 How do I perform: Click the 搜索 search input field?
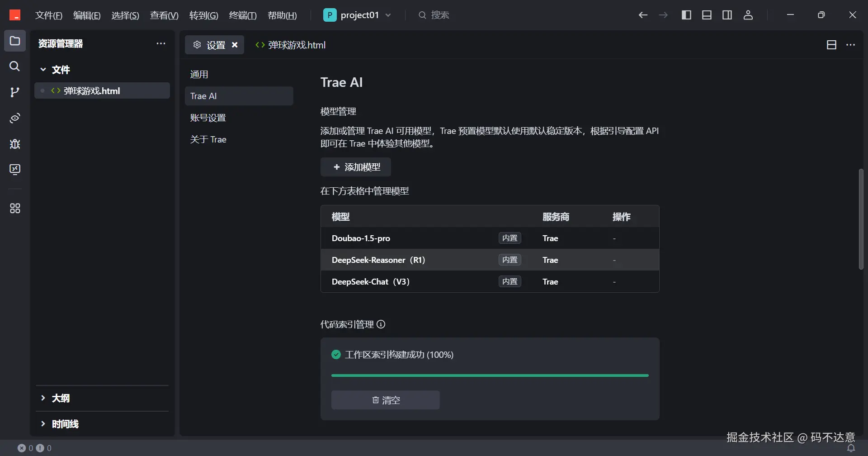pos(434,15)
